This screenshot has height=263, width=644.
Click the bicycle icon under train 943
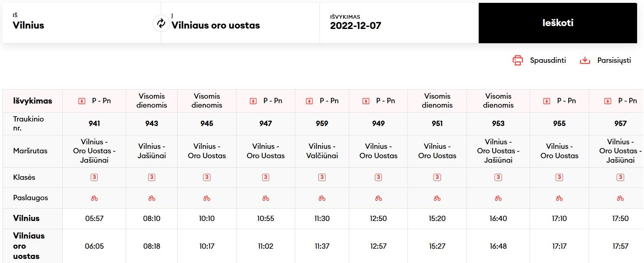click(x=152, y=198)
